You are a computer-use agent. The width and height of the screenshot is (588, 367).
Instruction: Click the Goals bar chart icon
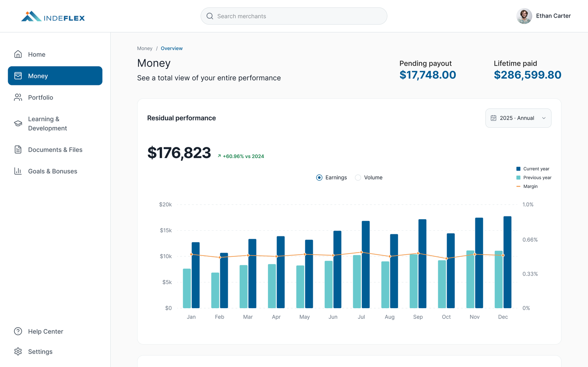click(x=18, y=171)
